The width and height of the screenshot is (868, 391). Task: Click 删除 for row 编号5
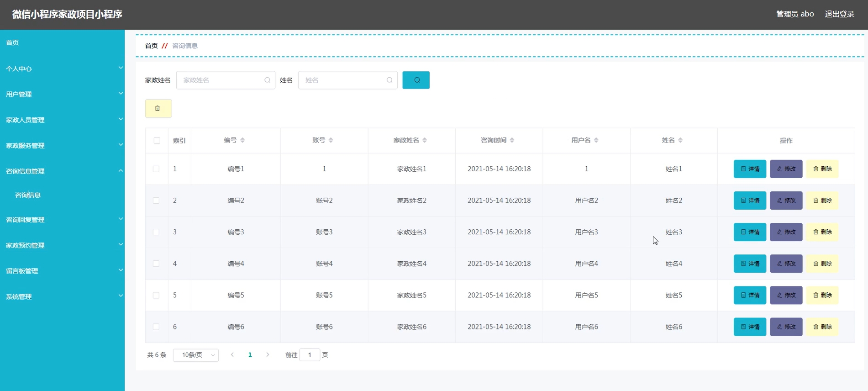click(x=822, y=295)
